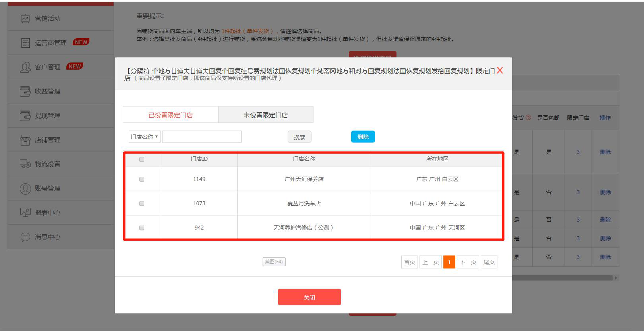The image size is (644, 331).
Task: Click the red 关闭 button
Action: pyautogui.click(x=309, y=297)
